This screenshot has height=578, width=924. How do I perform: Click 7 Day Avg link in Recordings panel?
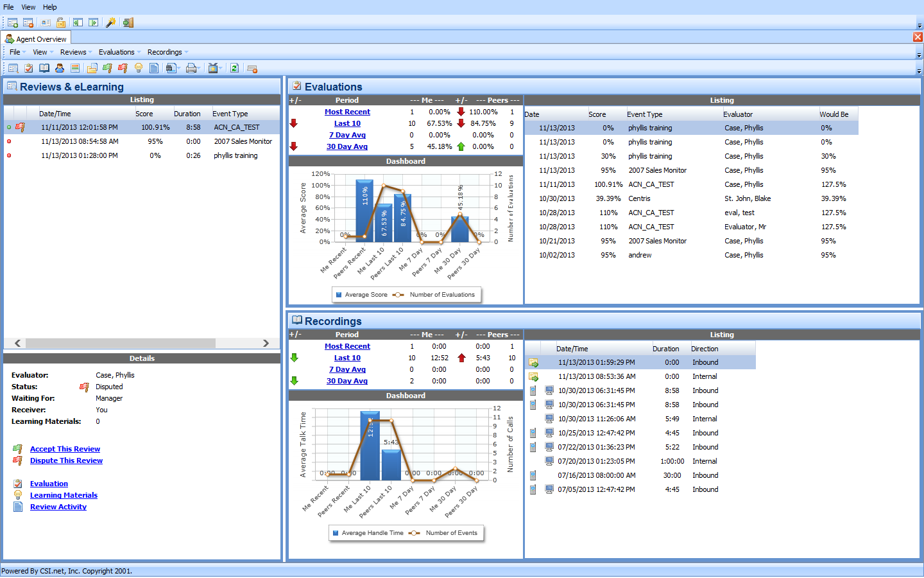coord(347,369)
